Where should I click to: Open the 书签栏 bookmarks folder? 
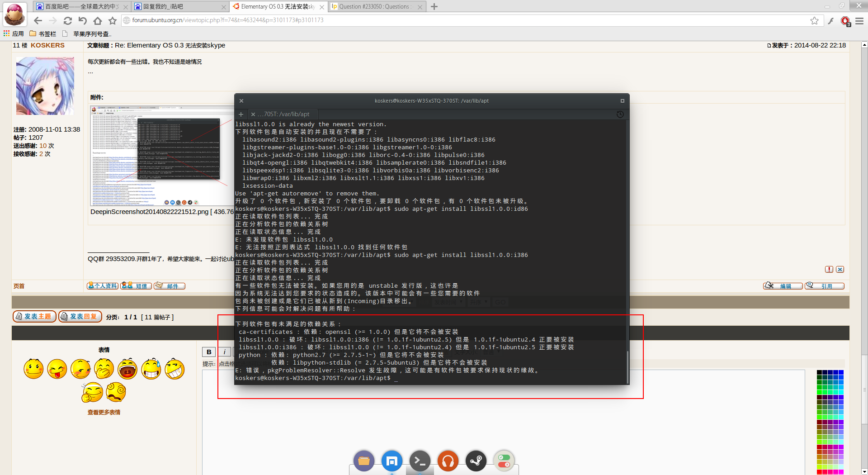click(x=43, y=33)
